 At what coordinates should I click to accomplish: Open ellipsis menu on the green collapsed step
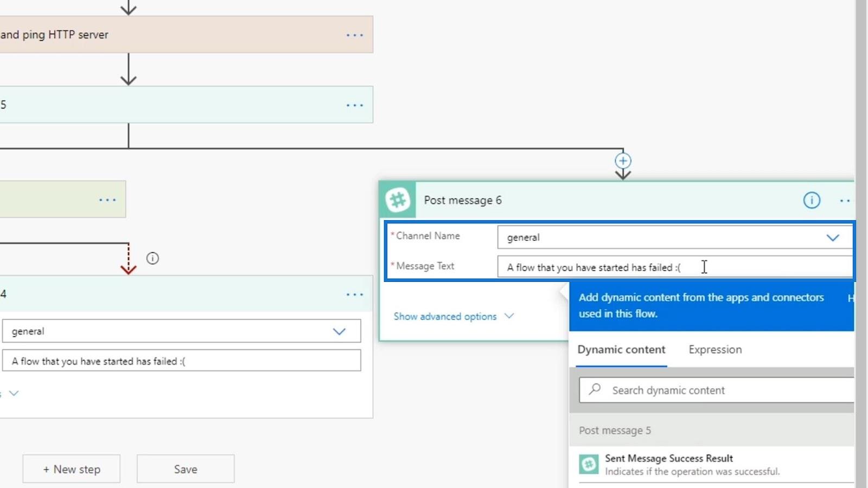107,200
